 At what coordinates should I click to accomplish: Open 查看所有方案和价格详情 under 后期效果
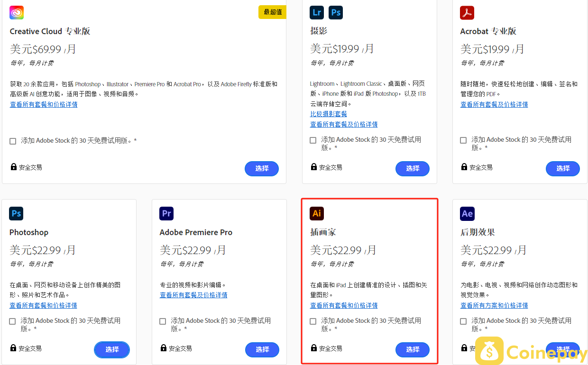click(x=494, y=305)
